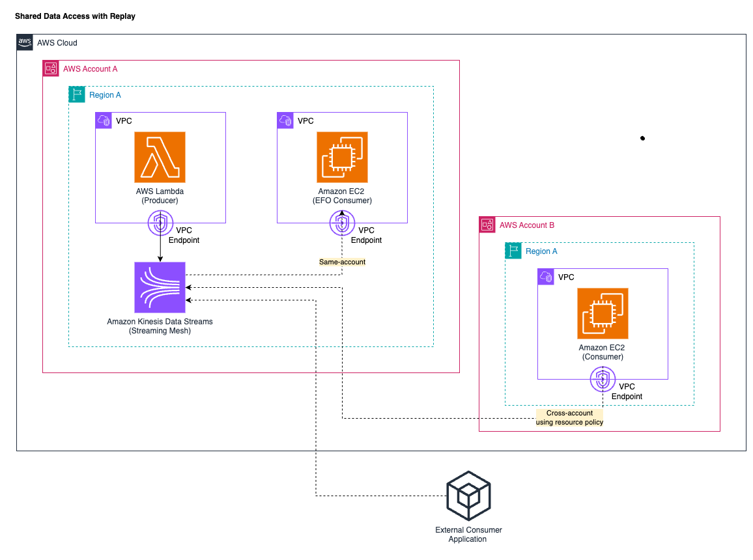This screenshot has width=753, height=560.
Task: Click the VPC Endpoint icon under EFO Consumer
Action: (x=343, y=223)
